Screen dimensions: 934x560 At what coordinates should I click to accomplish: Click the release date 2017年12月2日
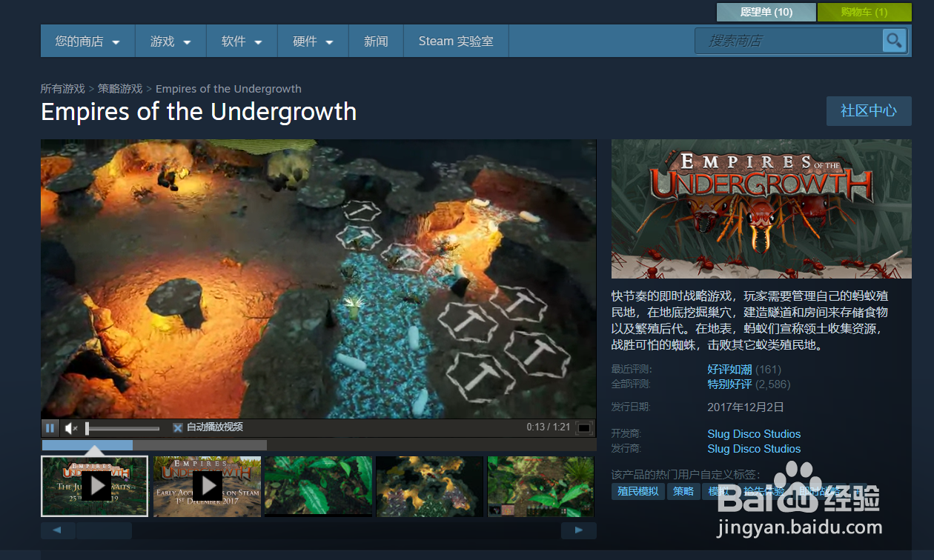click(746, 407)
